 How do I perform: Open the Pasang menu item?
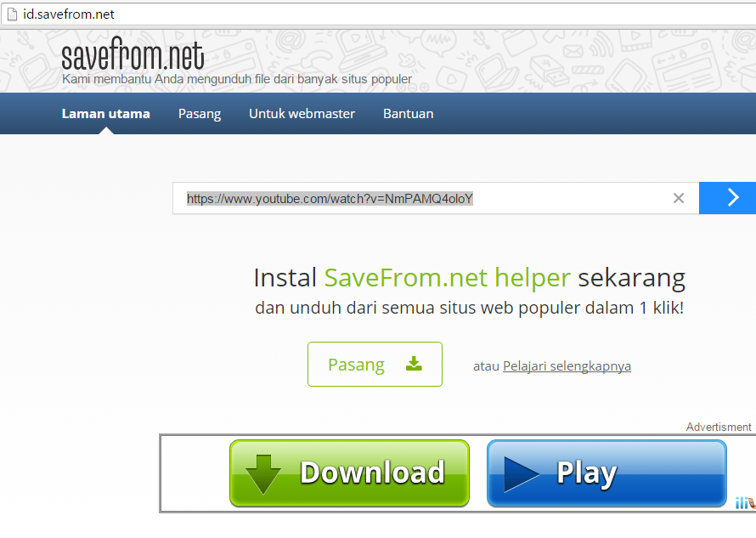point(200,114)
